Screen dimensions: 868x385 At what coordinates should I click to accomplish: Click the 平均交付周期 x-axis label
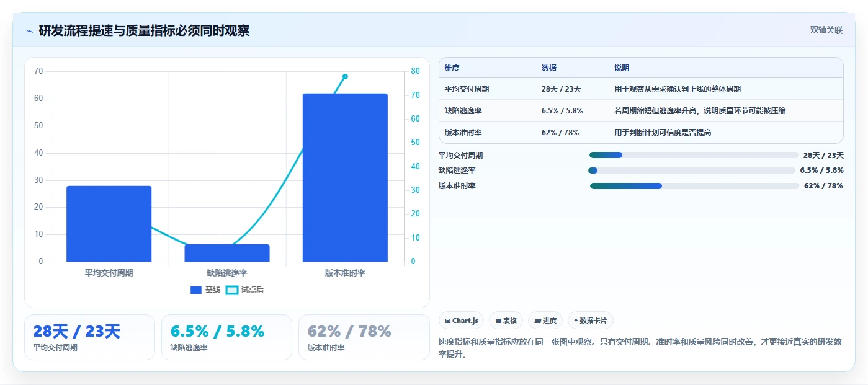[109, 273]
